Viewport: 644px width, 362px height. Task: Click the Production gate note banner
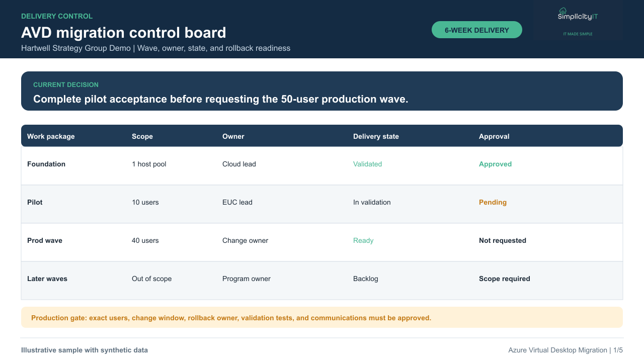pos(322,317)
